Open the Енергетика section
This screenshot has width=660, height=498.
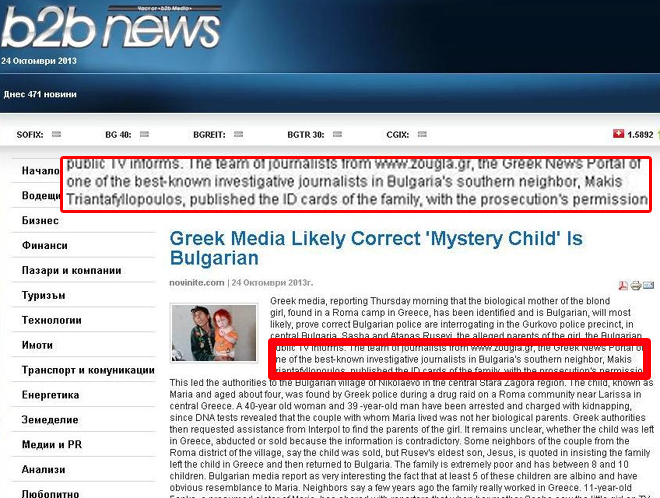click(51, 396)
